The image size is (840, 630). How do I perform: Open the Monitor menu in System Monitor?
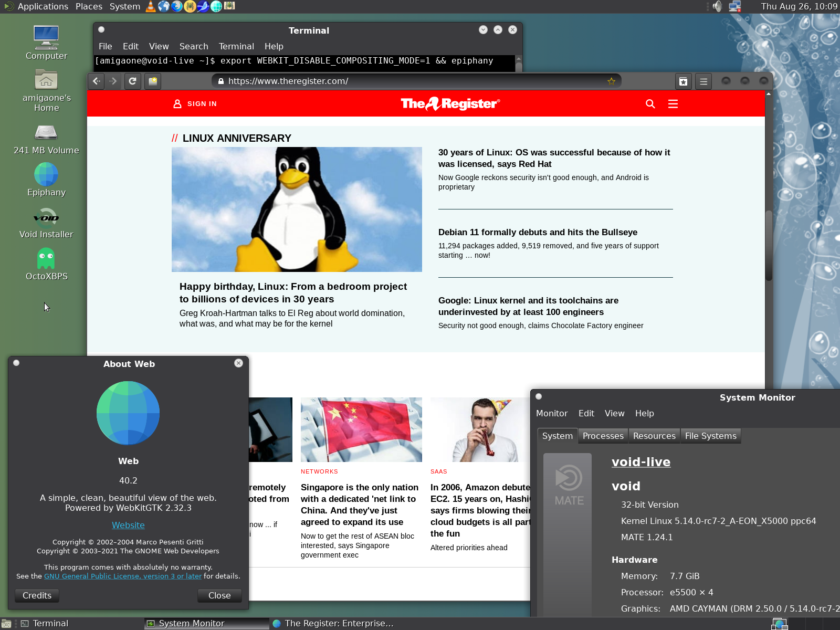click(x=552, y=413)
